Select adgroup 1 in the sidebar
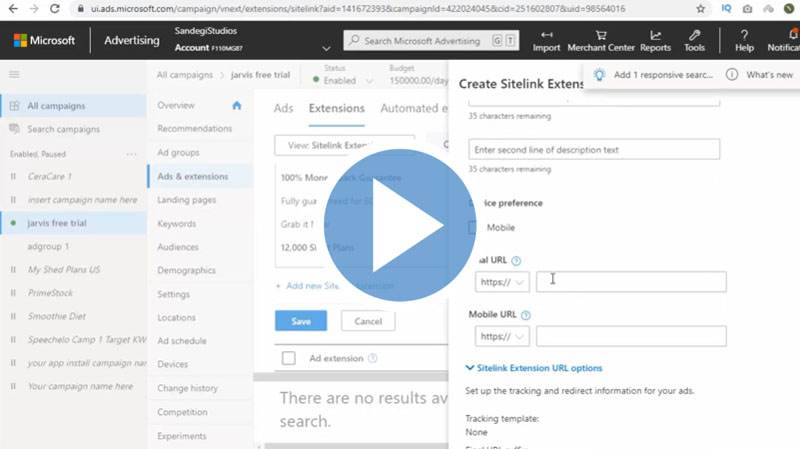The height and width of the screenshot is (449, 800). point(48,246)
